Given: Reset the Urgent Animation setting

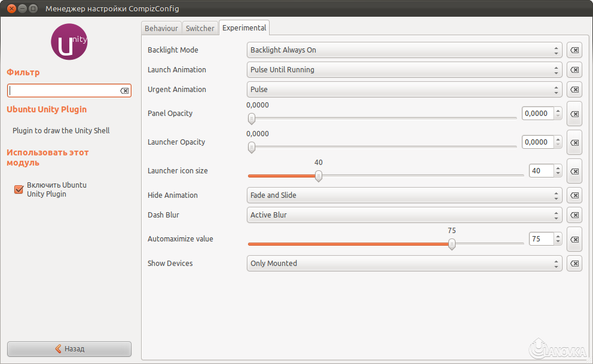Looking at the screenshot, I should pos(574,90).
